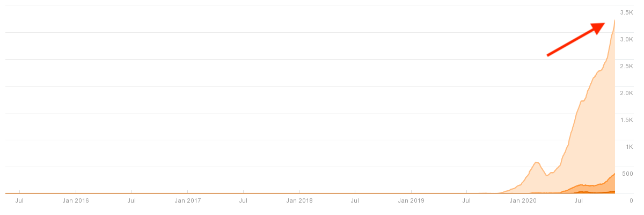Click the chart's highest peak near 3.3K

[x=614, y=20]
